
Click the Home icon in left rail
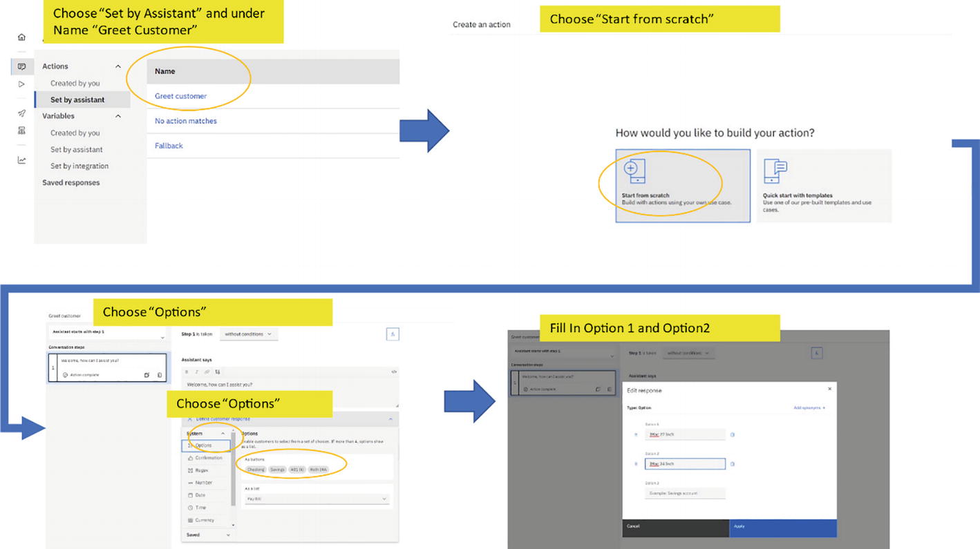21,37
